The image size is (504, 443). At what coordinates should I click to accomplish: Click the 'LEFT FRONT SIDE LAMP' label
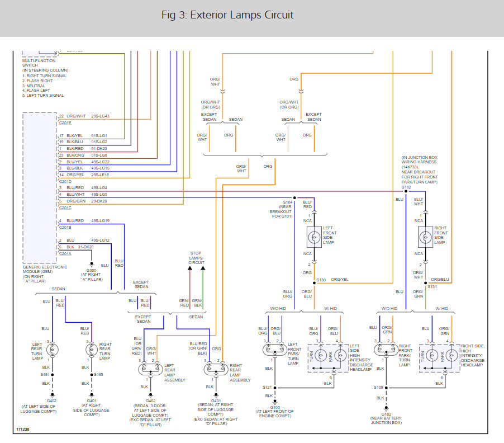(x=330, y=235)
